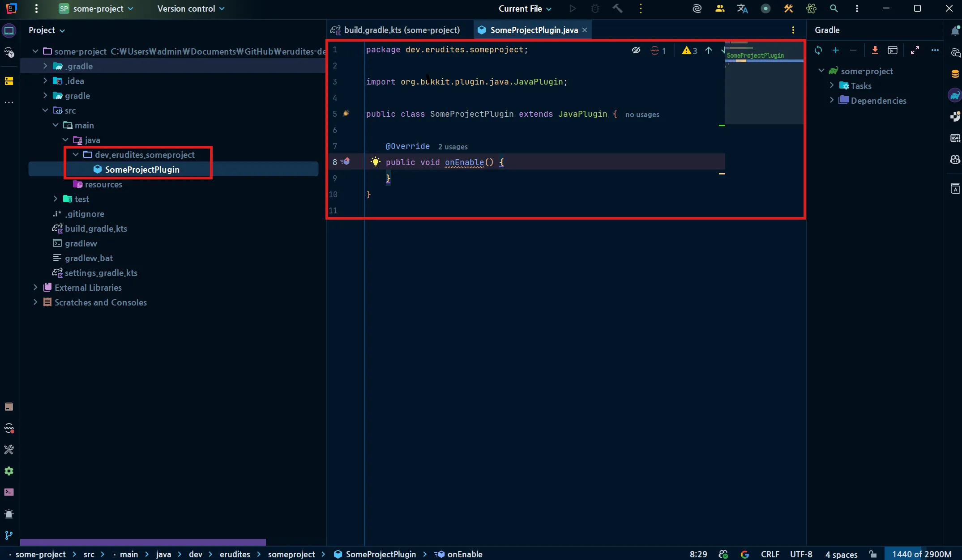Image resolution: width=962 pixels, height=560 pixels.
Task: Open the Notifications bell icon
Action: click(955, 30)
